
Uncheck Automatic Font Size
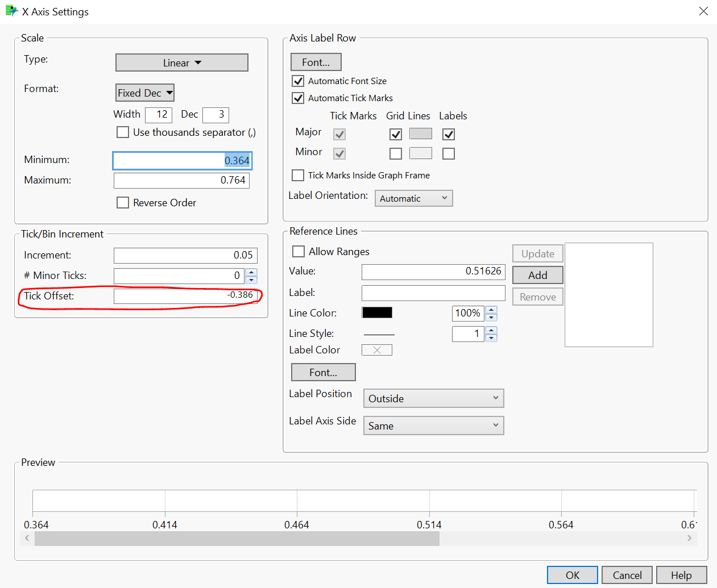click(x=298, y=81)
